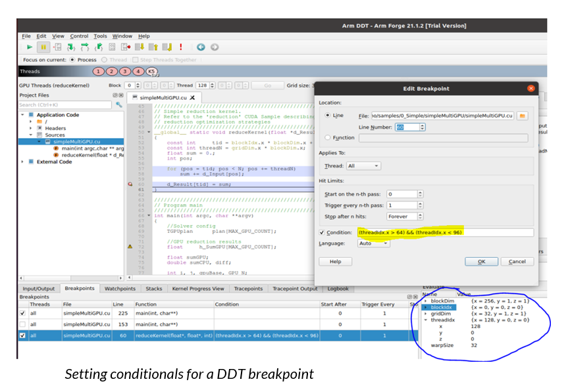Click the red exclamation stop icon
Image resolution: width=568 pixels, height=392 pixels.
(x=180, y=47)
